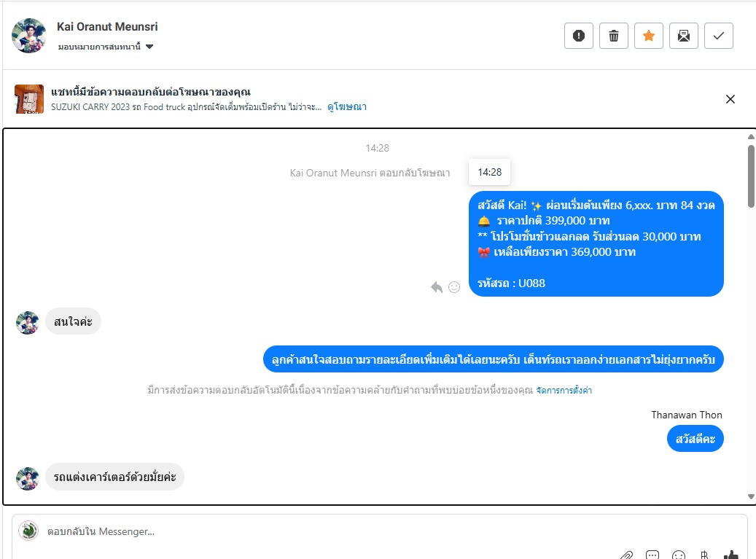This screenshot has width=756, height=559.
Task: Mark conversation as spam with exclamation icon
Action: pos(579,36)
